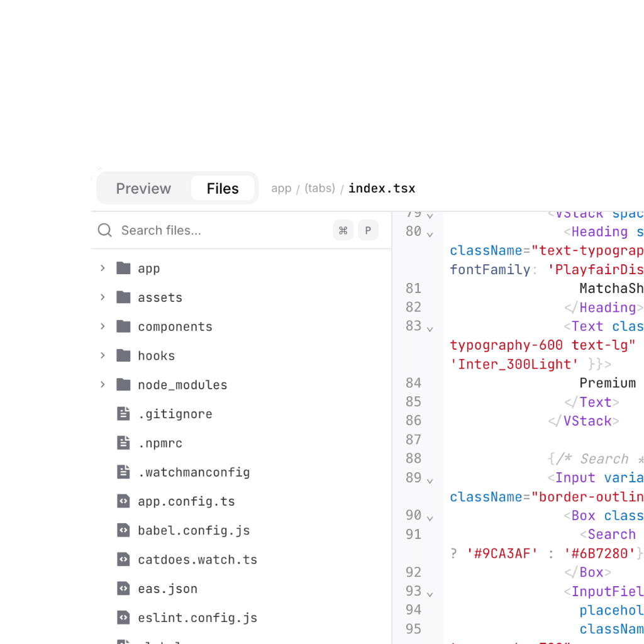
Task: Open the node_modules folder row
Action: [241, 385]
